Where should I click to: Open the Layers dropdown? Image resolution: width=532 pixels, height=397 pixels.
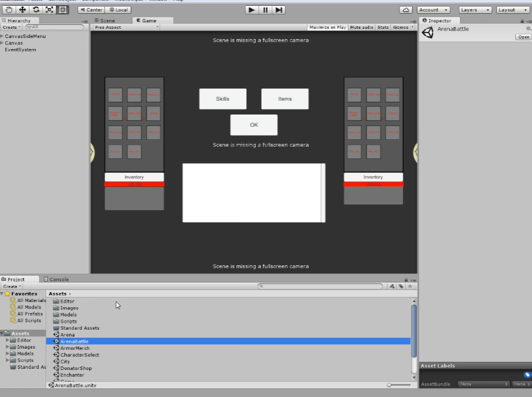point(475,10)
